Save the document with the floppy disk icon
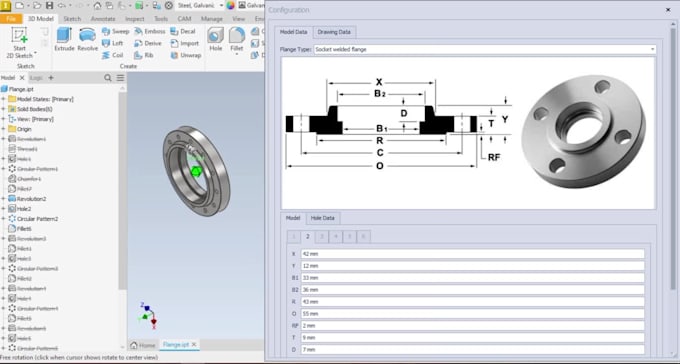This screenshot has width=680, height=364. pyautogui.click(x=49, y=6)
